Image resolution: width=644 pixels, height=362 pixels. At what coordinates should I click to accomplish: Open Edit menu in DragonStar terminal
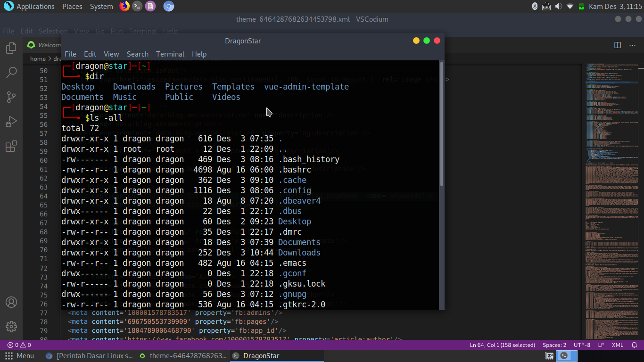(90, 54)
